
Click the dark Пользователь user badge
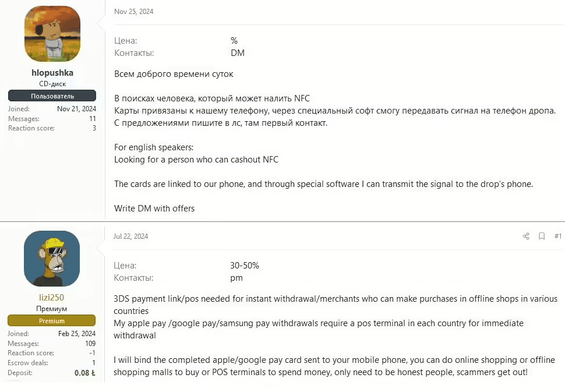[x=52, y=96]
